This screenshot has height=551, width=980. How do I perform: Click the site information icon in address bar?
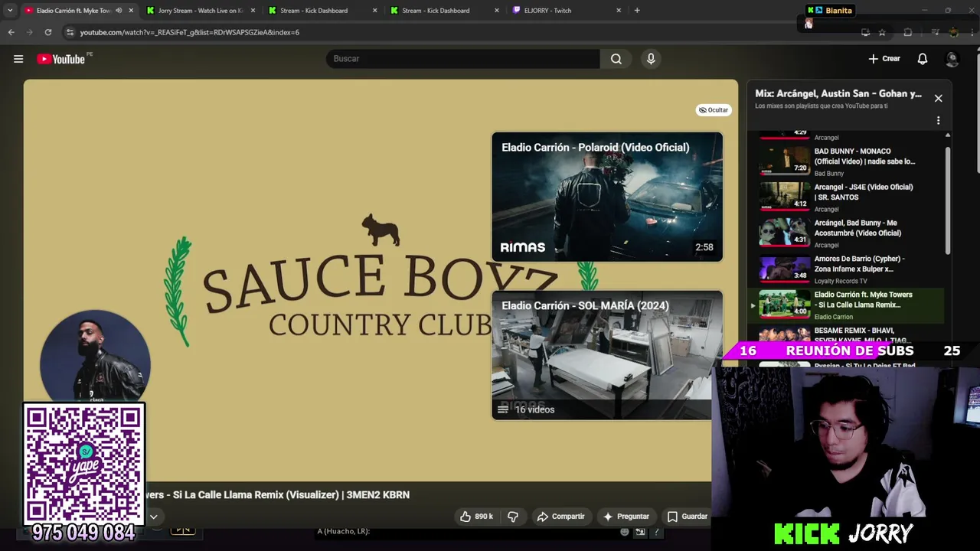coord(70,32)
